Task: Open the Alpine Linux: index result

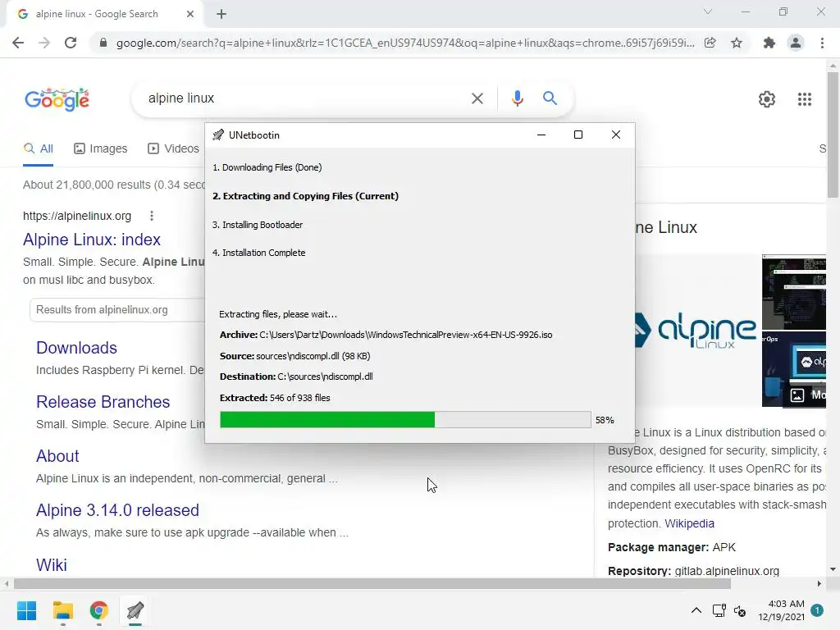Action: [x=92, y=240]
